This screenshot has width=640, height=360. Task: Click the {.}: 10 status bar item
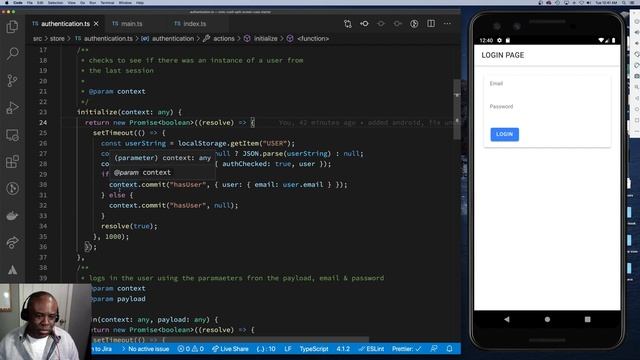click(x=266, y=349)
